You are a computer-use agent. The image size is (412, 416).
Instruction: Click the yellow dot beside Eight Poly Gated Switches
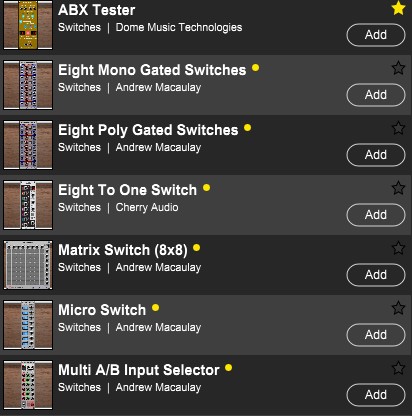(248, 128)
